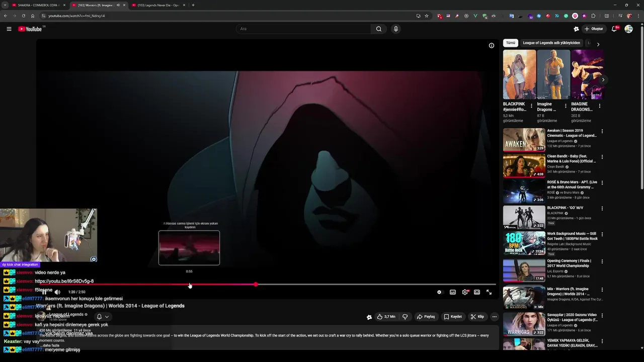Open channel notification bell dropdown
The image size is (644, 362).
pyautogui.click(x=103, y=317)
